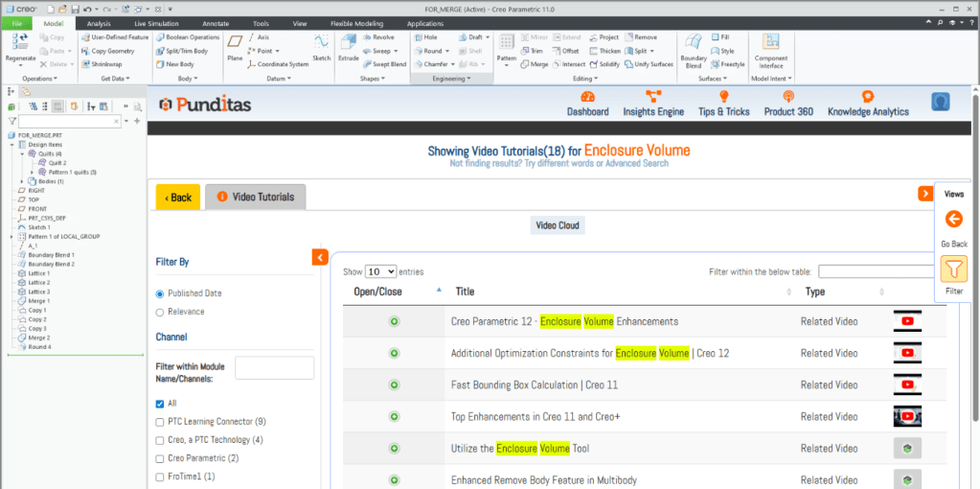Click the orange Filter funnel icon
The height and width of the screenshot is (489, 980).
click(x=953, y=269)
